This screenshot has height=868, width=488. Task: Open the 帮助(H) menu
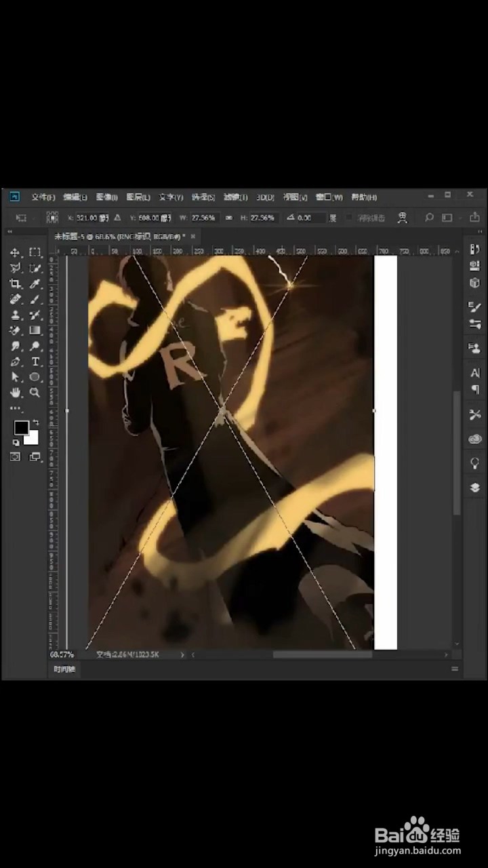[x=364, y=197]
